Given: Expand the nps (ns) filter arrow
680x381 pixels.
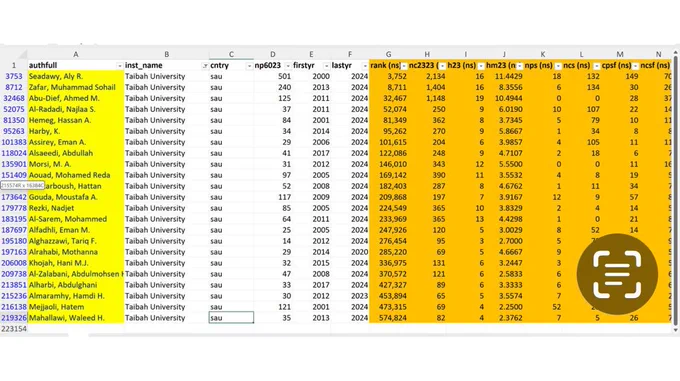Looking at the screenshot, I should (x=558, y=66).
